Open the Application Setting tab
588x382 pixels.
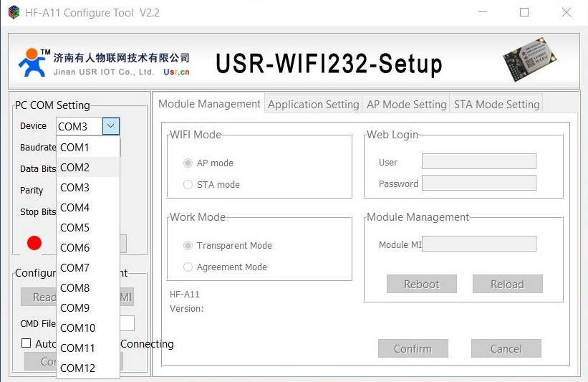[x=314, y=105]
